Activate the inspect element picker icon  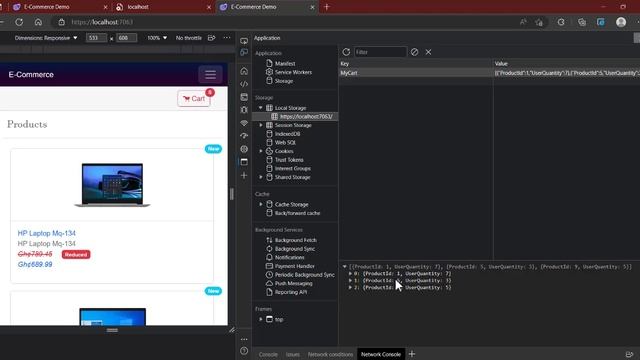pyautogui.click(x=244, y=41)
